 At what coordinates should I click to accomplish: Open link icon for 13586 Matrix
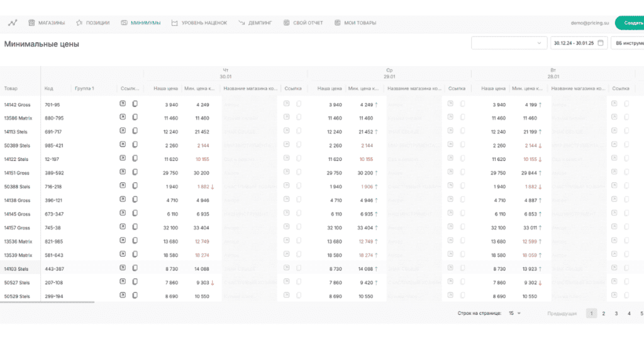click(x=123, y=118)
